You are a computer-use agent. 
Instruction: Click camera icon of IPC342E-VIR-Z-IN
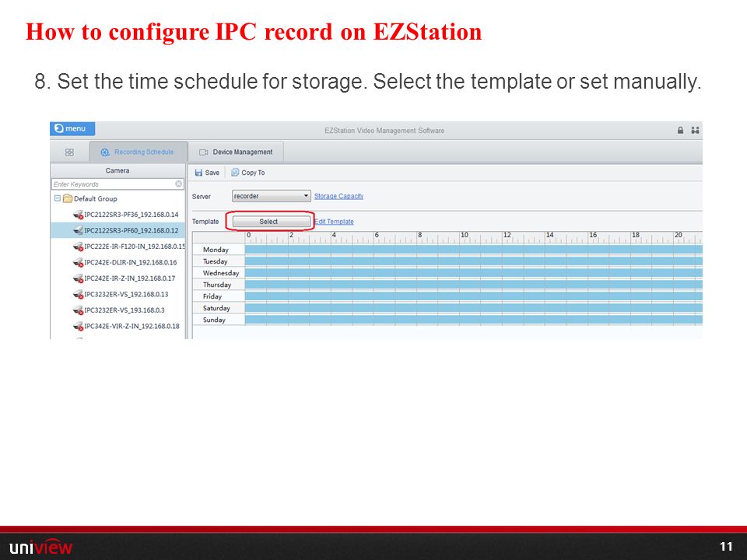coord(78,326)
